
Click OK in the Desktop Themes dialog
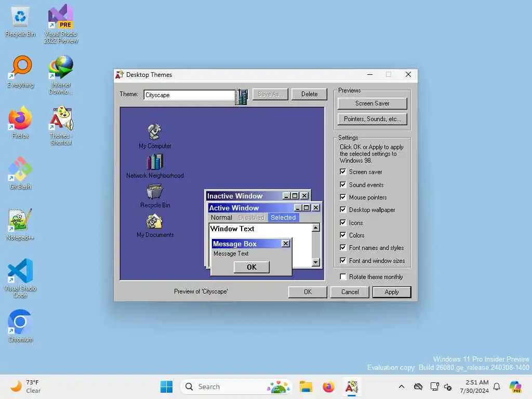[x=308, y=292]
